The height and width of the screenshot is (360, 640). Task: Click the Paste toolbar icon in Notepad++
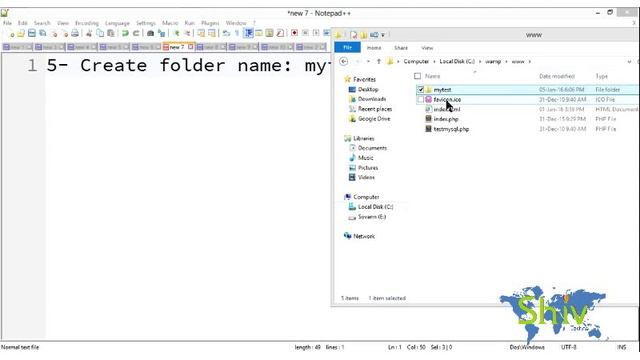(x=111, y=33)
